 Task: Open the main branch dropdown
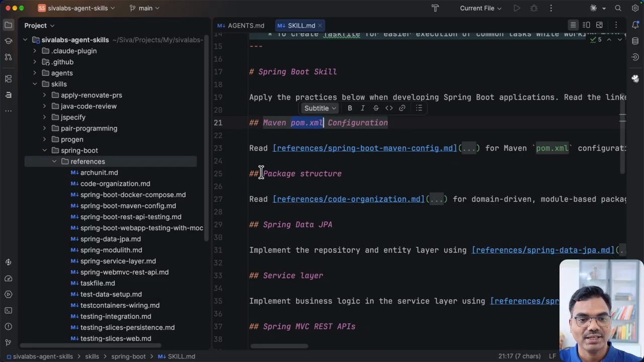tap(144, 8)
